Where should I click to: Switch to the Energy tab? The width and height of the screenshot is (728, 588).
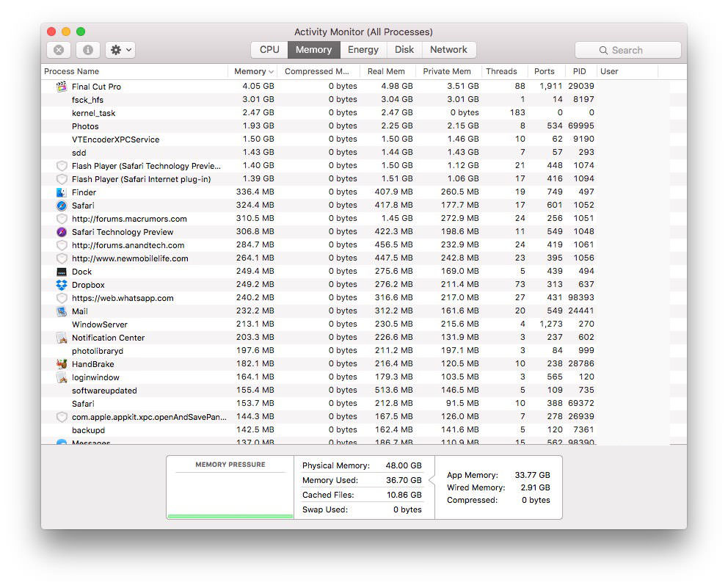coord(363,50)
